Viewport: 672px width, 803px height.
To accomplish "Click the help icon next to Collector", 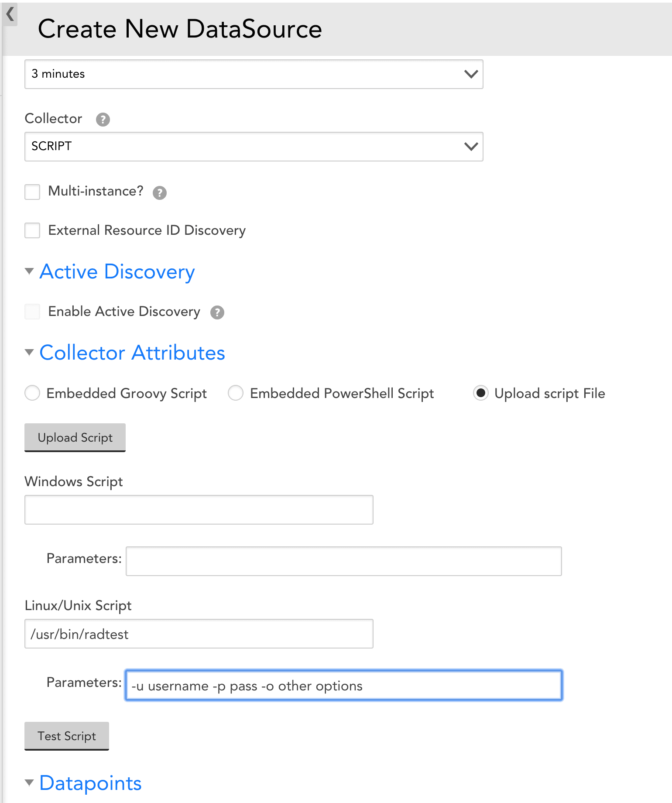I will (103, 119).
